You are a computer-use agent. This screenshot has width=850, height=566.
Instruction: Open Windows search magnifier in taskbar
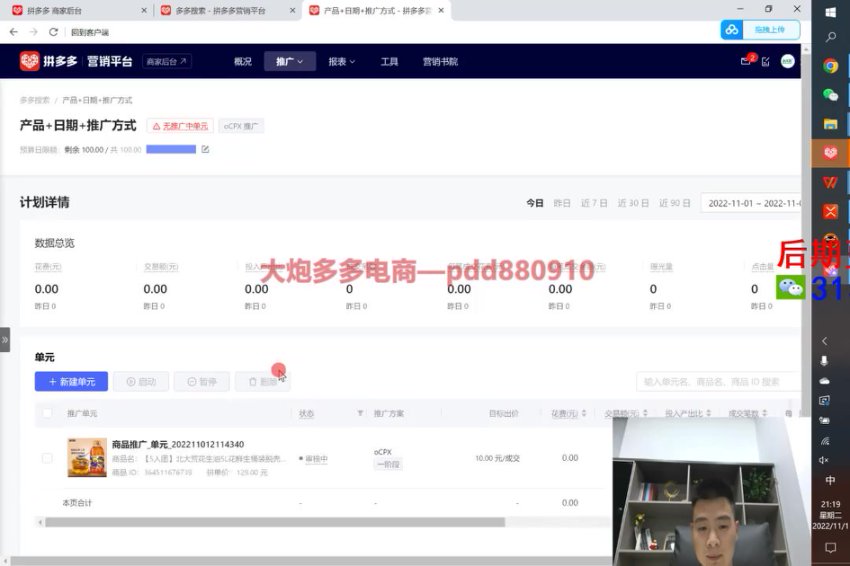click(x=830, y=37)
